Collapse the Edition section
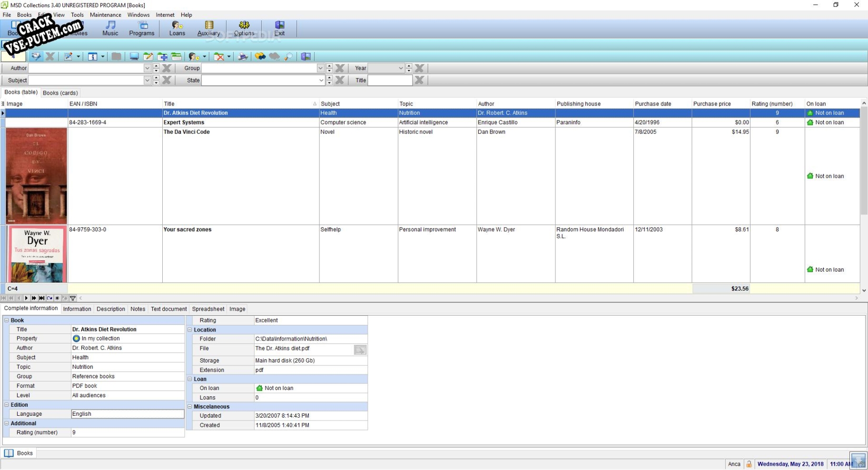This screenshot has width=868, height=470. pos(7,405)
